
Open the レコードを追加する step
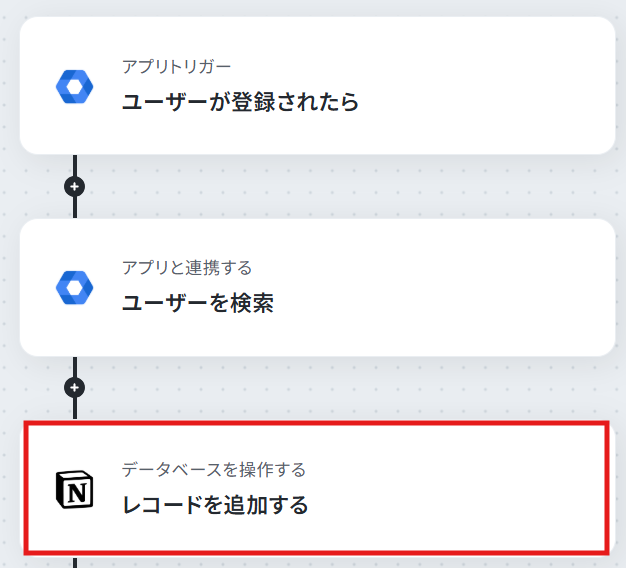215,505
